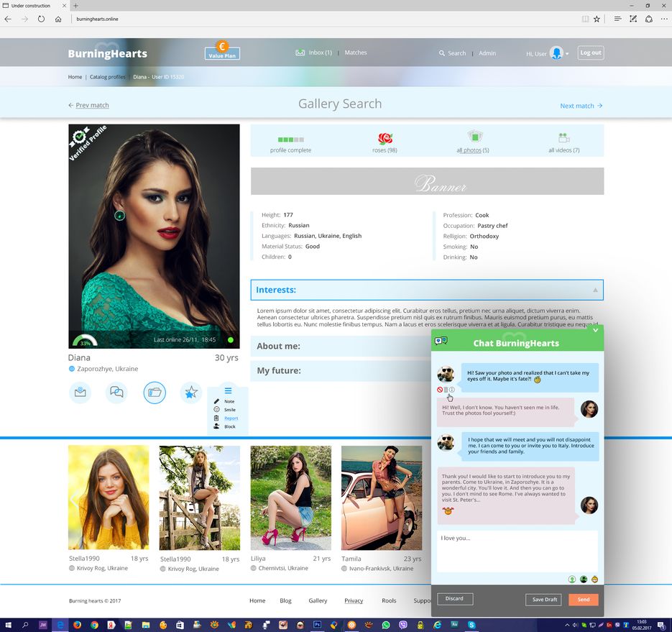Click the folder icon under Diana's profile
This screenshot has width=672, height=632.
pyautogui.click(x=155, y=393)
